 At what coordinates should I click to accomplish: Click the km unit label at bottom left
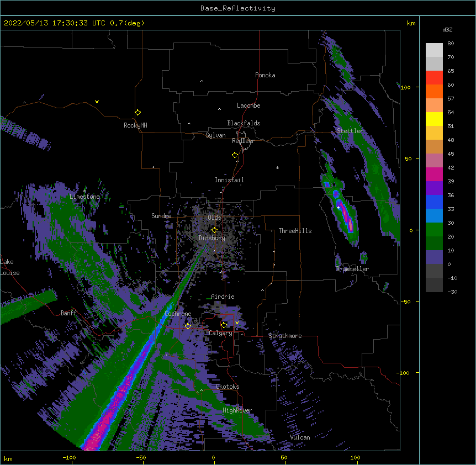(8, 459)
